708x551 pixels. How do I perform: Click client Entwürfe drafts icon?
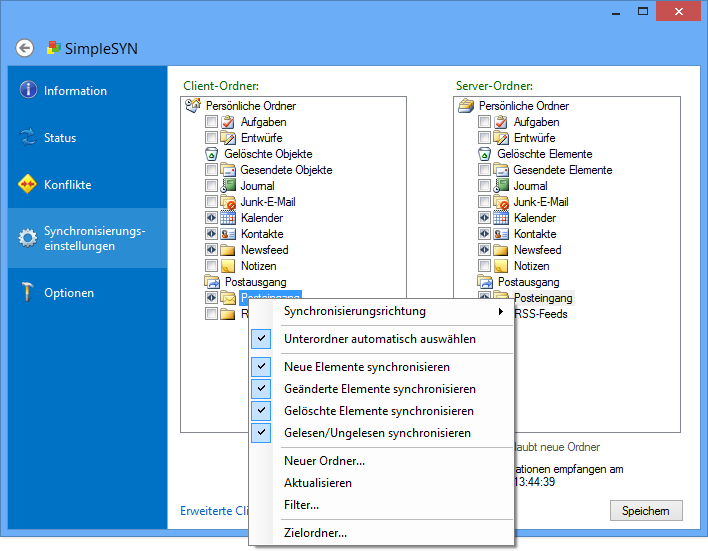(228, 138)
